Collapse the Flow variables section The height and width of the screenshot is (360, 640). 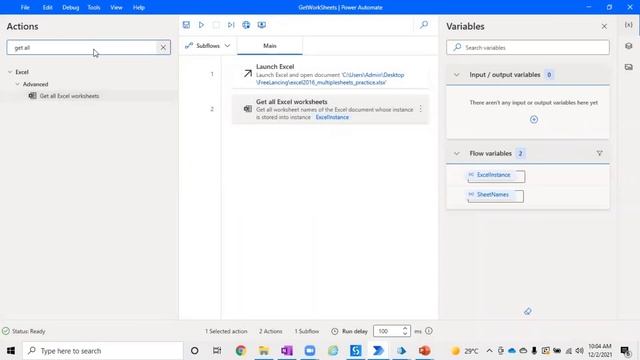pyautogui.click(x=457, y=153)
